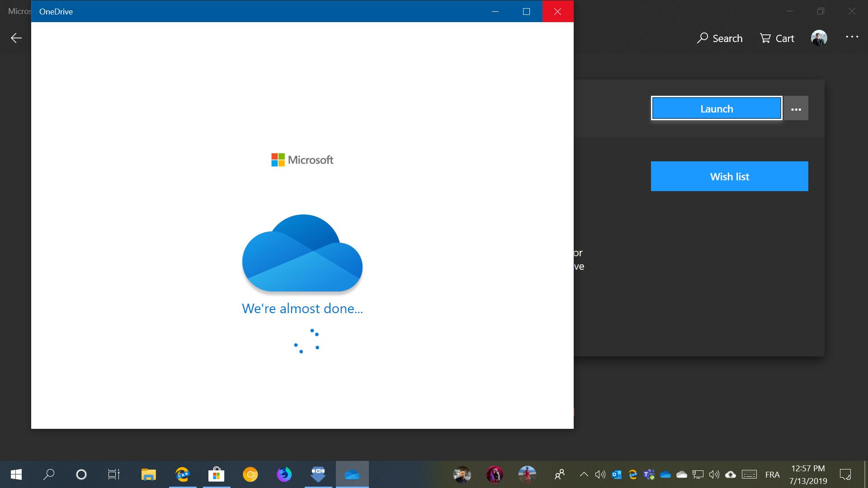Viewport: 868px width, 488px height.
Task: Add the app to Wish list
Action: click(729, 176)
